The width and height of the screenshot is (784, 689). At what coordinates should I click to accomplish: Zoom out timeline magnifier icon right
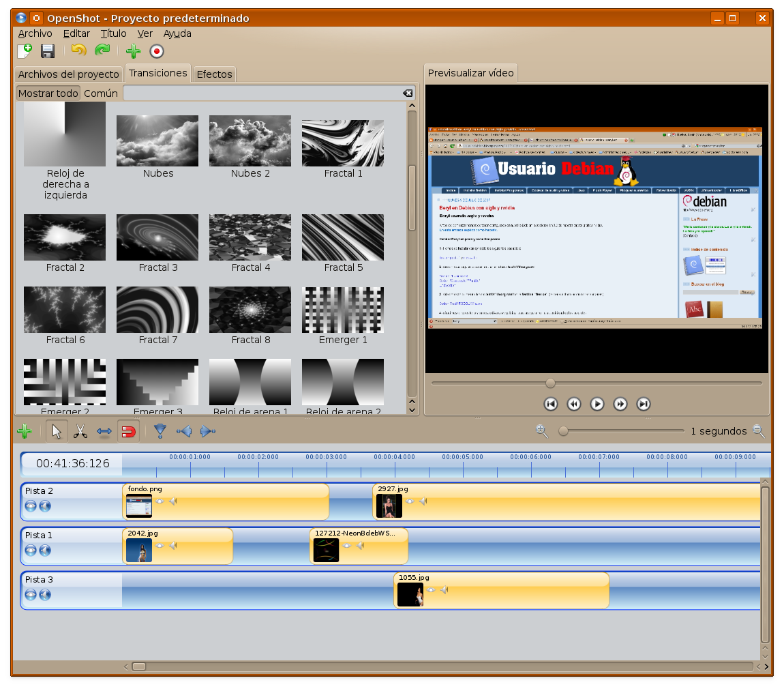tap(759, 431)
